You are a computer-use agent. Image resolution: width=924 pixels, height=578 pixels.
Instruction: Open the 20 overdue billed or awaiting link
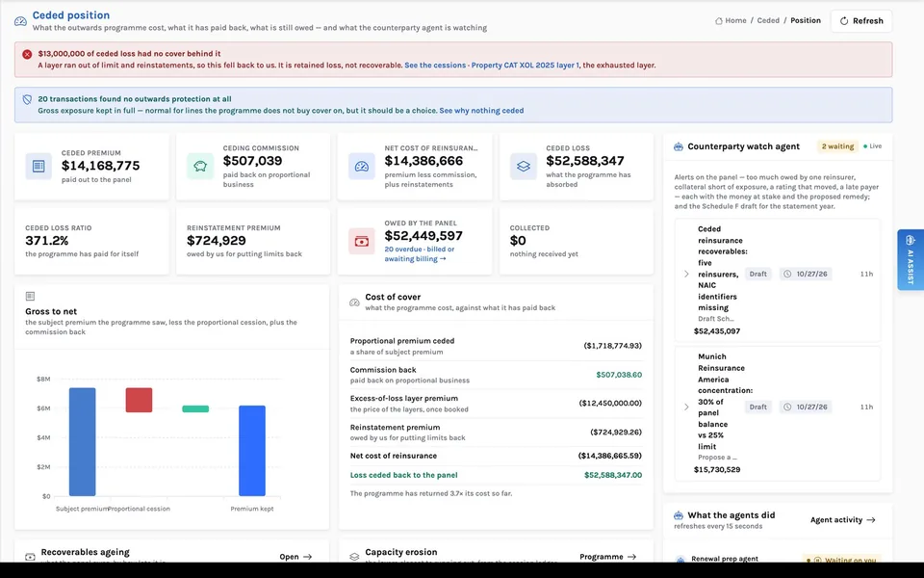(x=420, y=254)
